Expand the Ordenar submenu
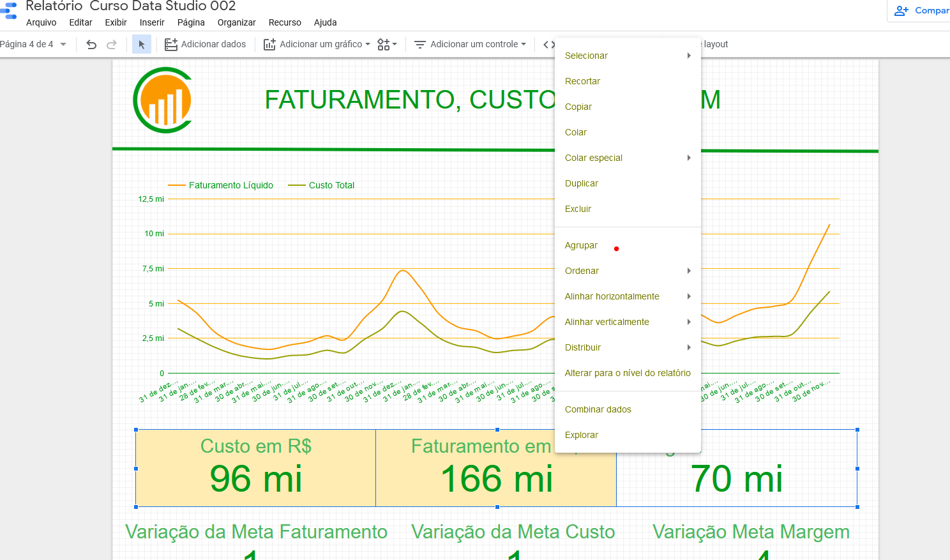Viewport: 950px width, 560px height. point(628,271)
